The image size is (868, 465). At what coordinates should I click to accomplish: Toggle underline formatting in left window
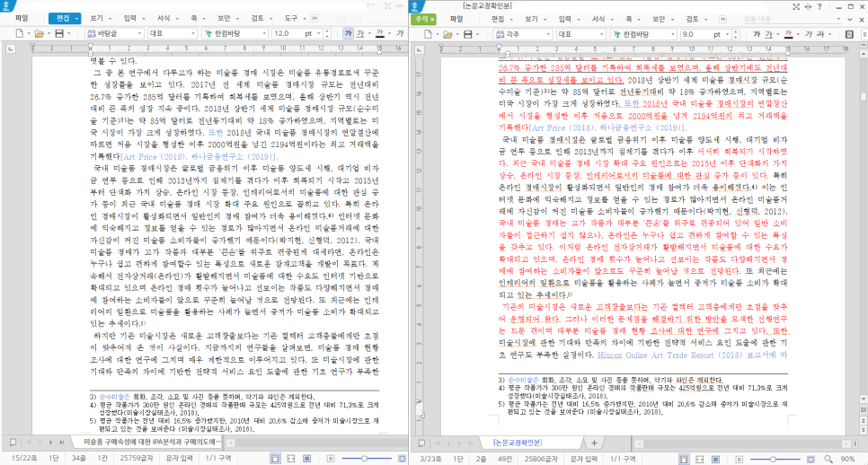pyautogui.click(x=359, y=34)
